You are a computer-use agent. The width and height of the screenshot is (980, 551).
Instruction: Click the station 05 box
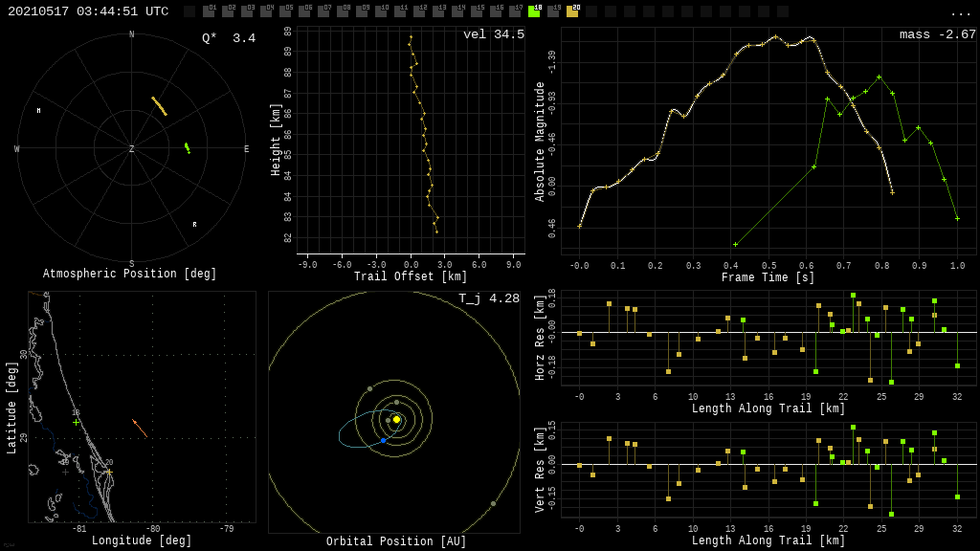tap(285, 11)
